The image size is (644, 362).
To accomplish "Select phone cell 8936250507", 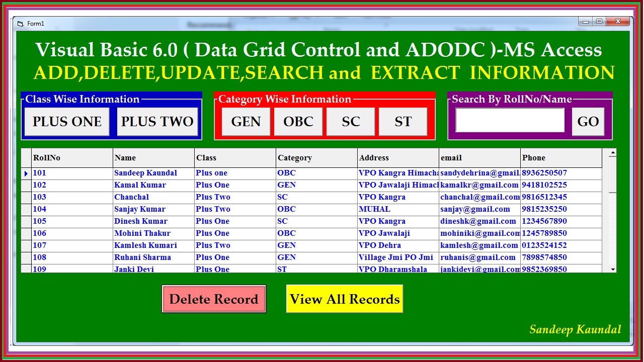I will tap(561, 173).
